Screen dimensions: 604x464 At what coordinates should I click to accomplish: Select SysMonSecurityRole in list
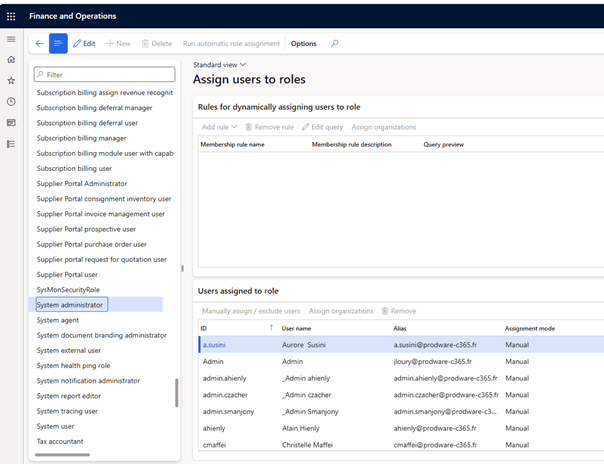[68, 290]
